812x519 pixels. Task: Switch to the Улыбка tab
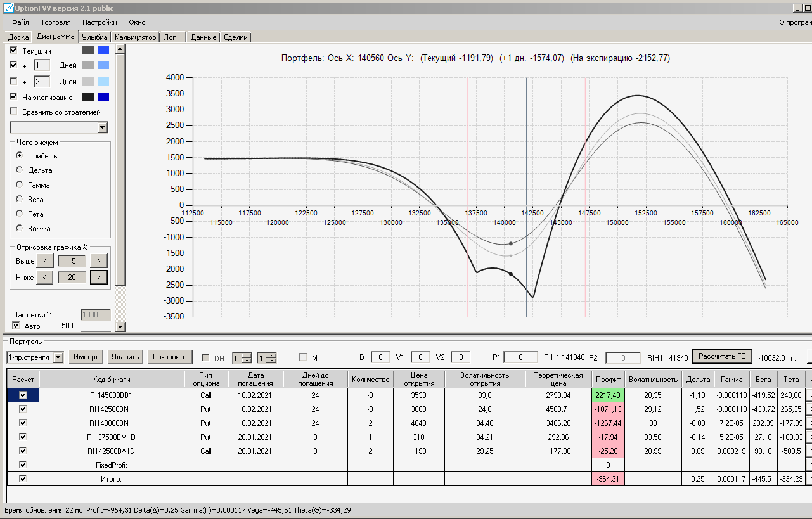(x=95, y=37)
